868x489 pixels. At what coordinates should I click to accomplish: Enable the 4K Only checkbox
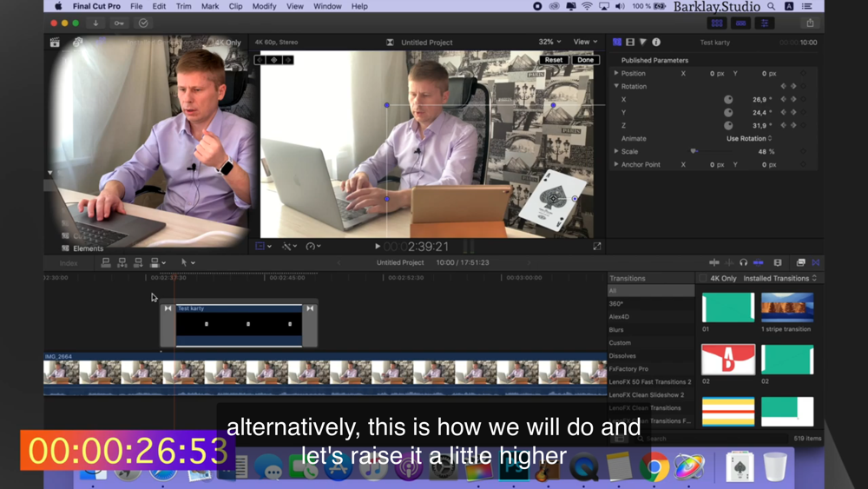point(702,279)
